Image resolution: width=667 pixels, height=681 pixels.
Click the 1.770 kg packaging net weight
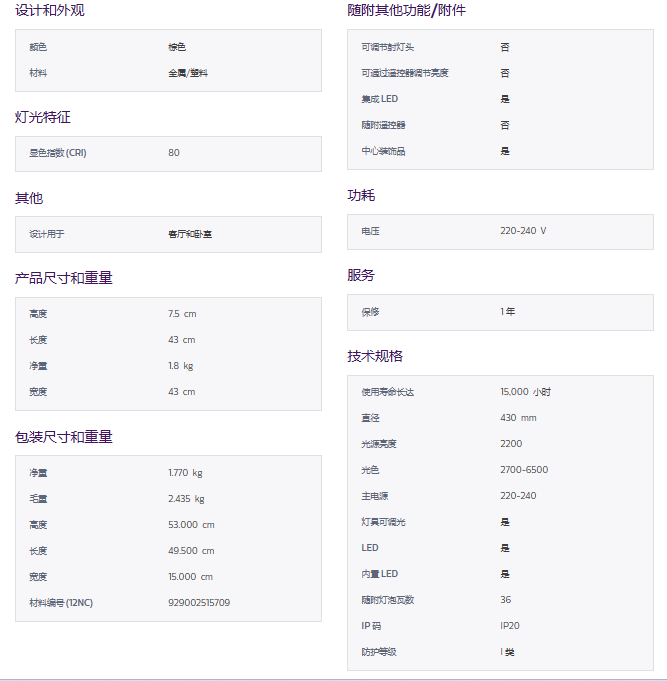pos(185,473)
